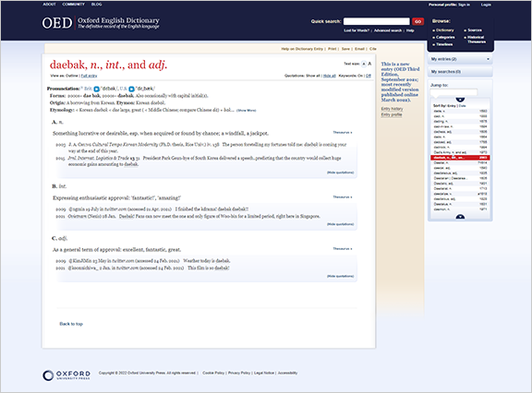The height and width of the screenshot is (393, 532).
Task: Print this entry
Action: pyautogui.click(x=332, y=49)
